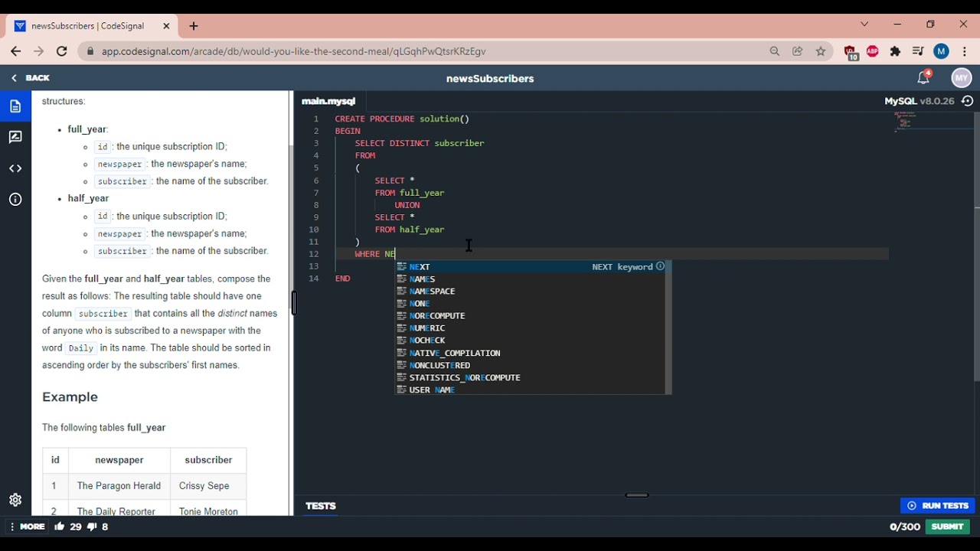Image resolution: width=980 pixels, height=551 pixels.
Task: Reload the page
Action: point(62,51)
